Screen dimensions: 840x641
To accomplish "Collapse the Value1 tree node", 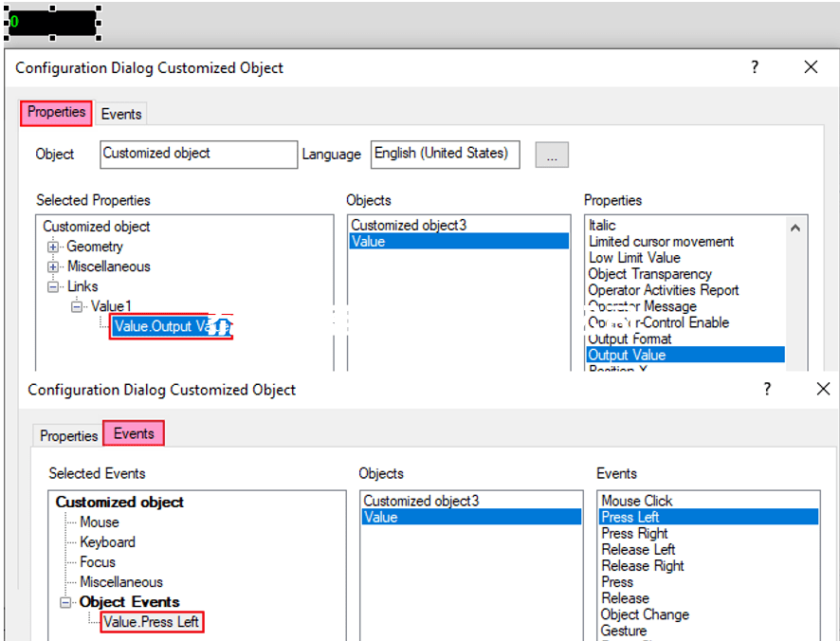I will pyautogui.click(x=77, y=307).
